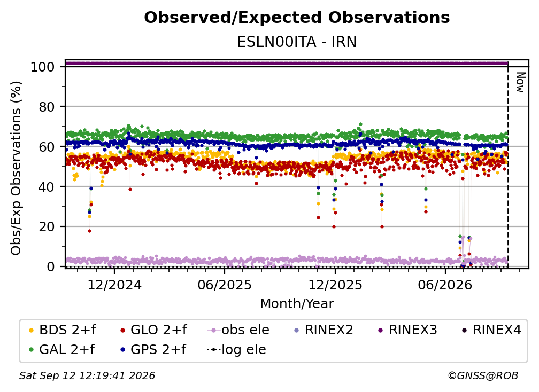Viewport: 539px width, 392px height.
Task: Click the BDS 2+f orange legend marker
Action: [x=31, y=330]
